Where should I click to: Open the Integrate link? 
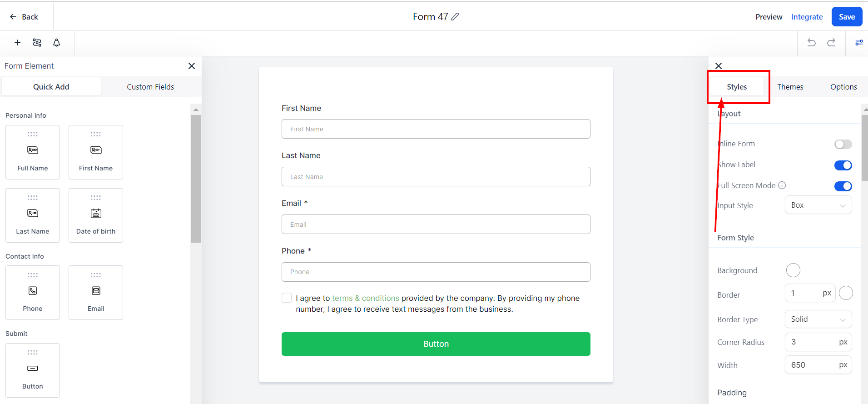(807, 17)
